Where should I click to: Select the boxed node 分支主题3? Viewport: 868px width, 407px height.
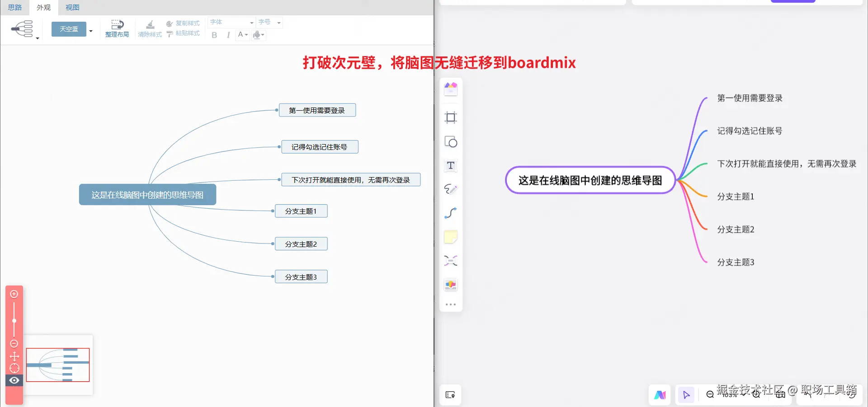301,277
